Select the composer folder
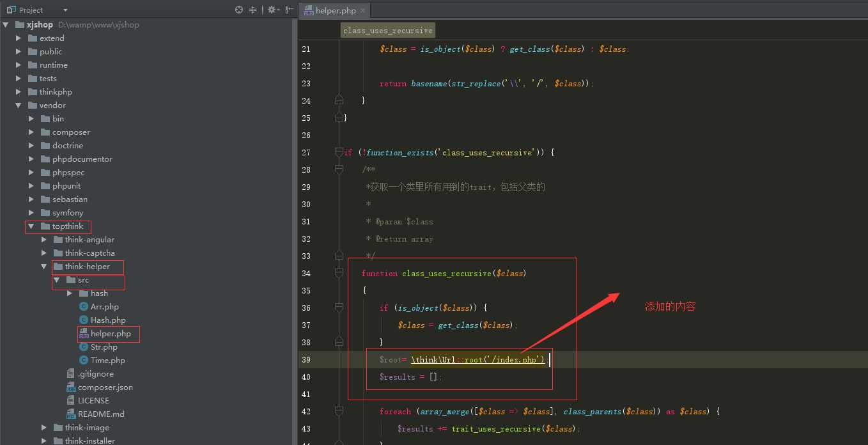The height and width of the screenshot is (445, 868). (x=71, y=132)
